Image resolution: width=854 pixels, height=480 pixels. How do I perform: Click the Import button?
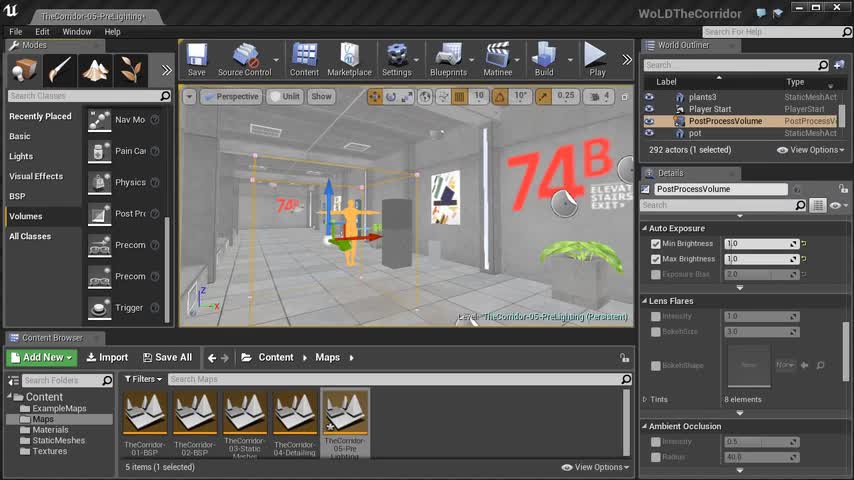coord(107,357)
